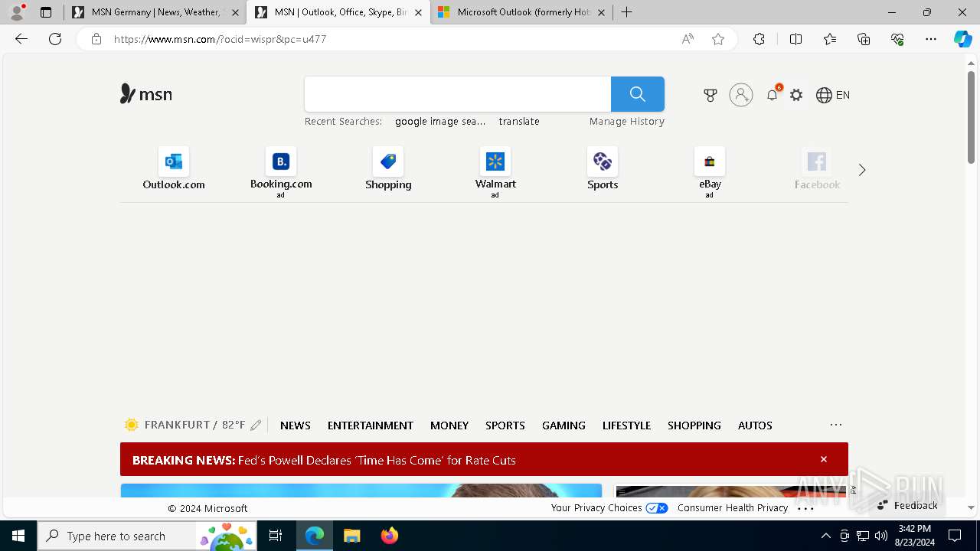Open the sign-in profile icon

741,95
